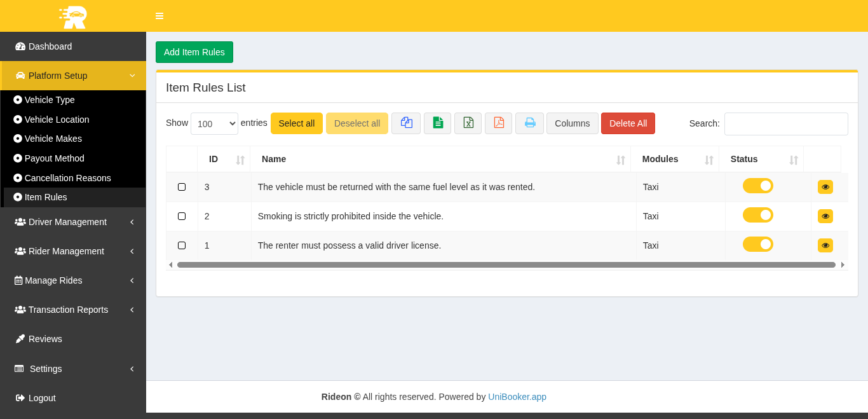Image resolution: width=868 pixels, height=419 pixels.
Task: View item rule 3 with eye icon
Action: coord(825,187)
